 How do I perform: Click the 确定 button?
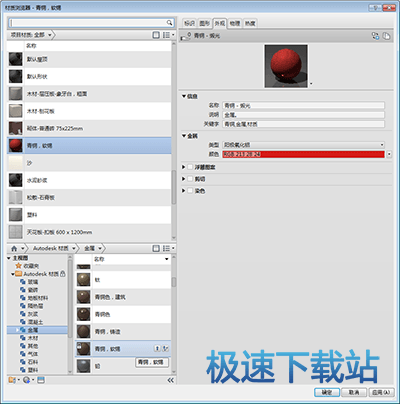pyautogui.click(x=327, y=392)
